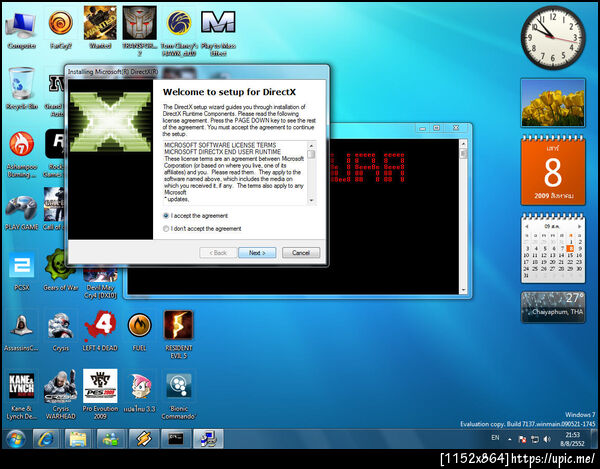
Task: Select the PLAY GAME gamepad icon
Action: 21,212
